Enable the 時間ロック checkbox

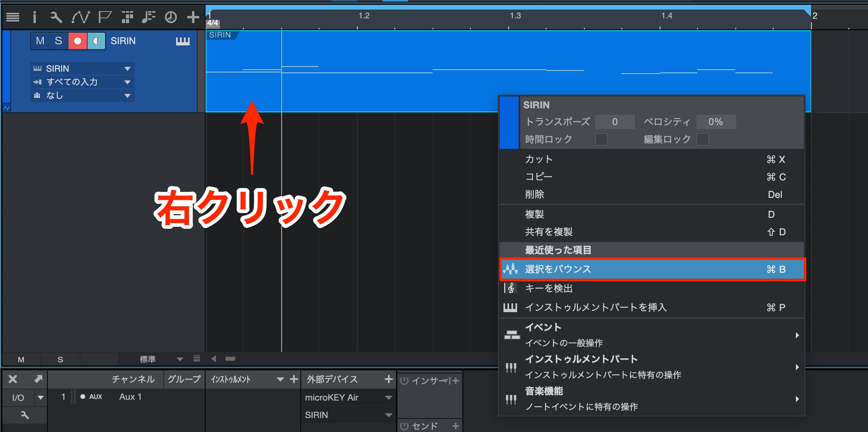click(601, 139)
